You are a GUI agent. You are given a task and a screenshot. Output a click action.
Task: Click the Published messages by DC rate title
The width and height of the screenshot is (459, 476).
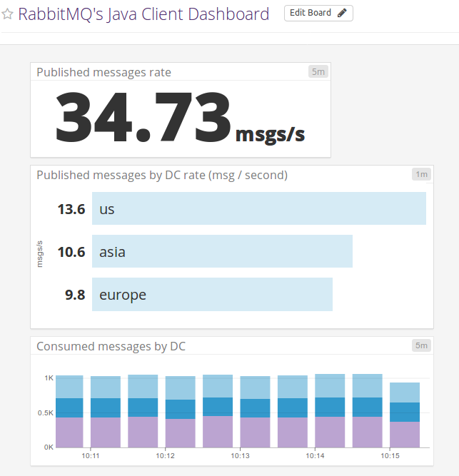161,175
